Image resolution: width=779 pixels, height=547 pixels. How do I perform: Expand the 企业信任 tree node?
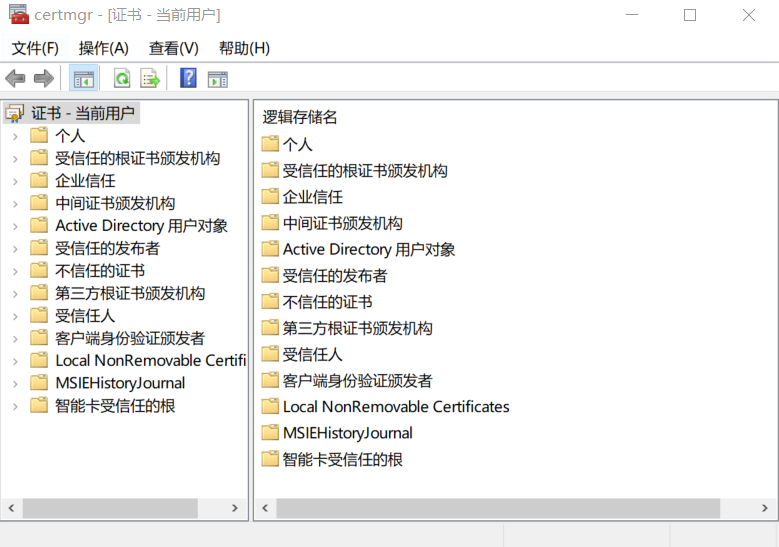click(x=15, y=181)
